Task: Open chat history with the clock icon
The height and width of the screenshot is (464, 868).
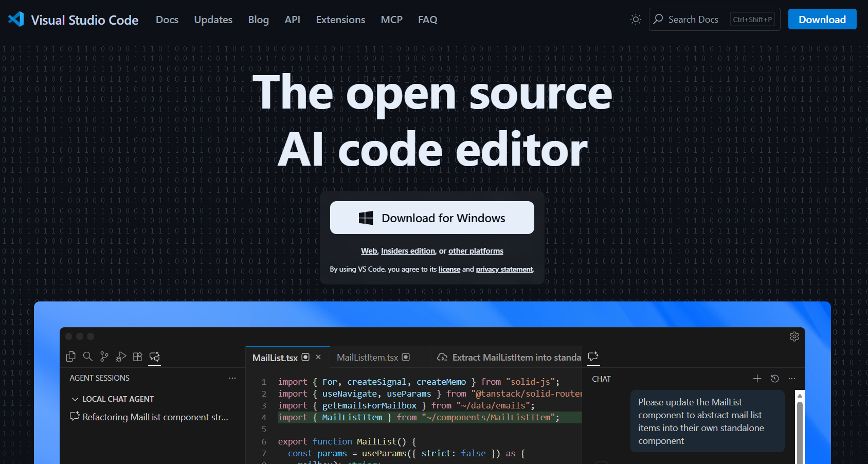Action: click(x=775, y=378)
